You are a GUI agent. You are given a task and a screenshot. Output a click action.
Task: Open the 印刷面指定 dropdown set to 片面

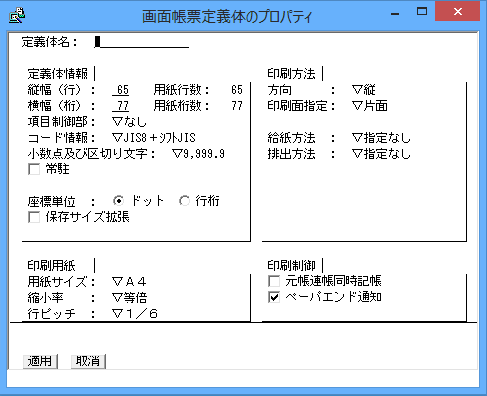370,106
